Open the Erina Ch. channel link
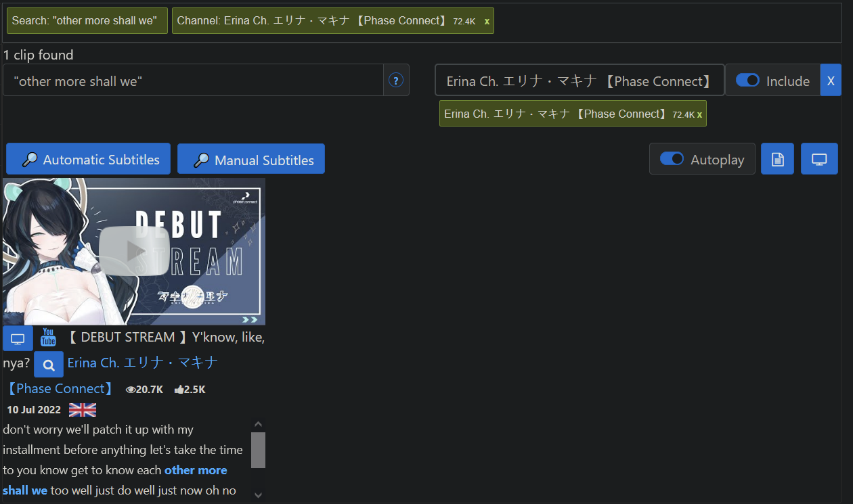The width and height of the screenshot is (853, 504). pyautogui.click(x=143, y=363)
